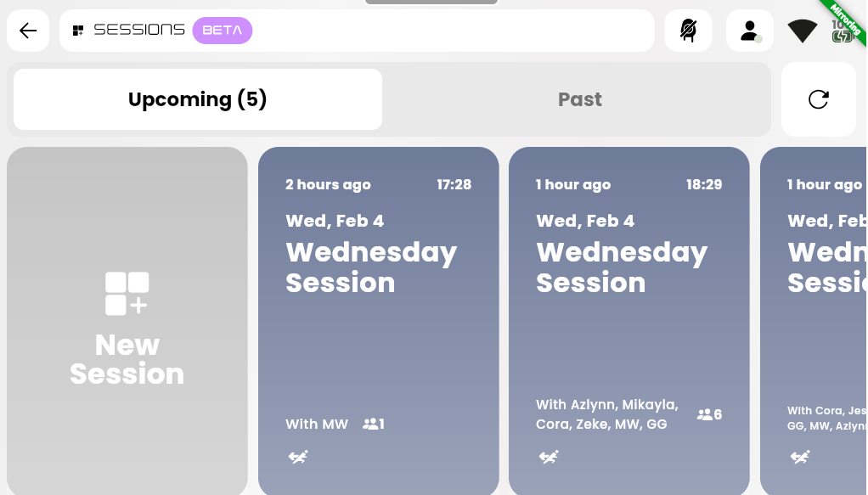
Task: Open the user profile icon
Action: click(750, 31)
